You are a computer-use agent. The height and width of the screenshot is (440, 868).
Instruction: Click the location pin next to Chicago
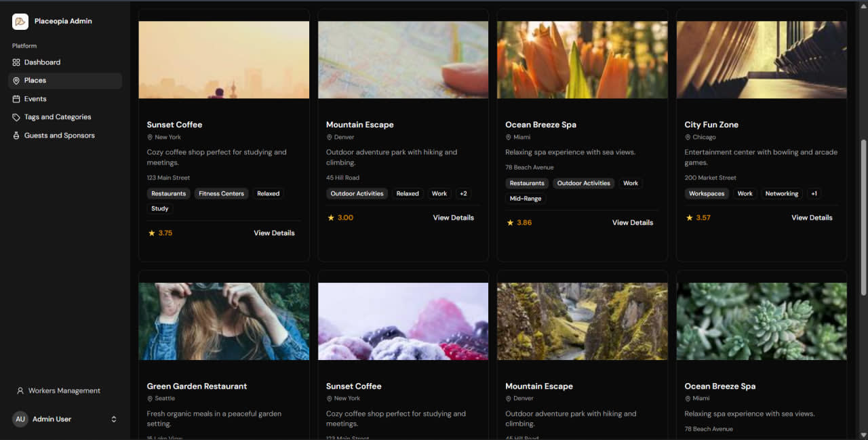pyautogui.click(x=688, y=137)
